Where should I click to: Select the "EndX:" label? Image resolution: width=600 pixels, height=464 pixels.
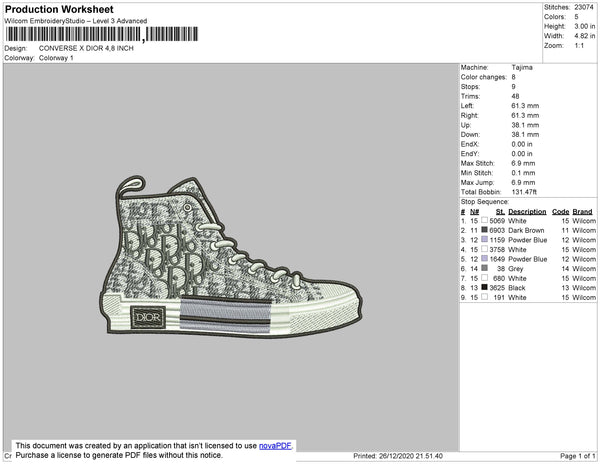(x=470, y=144)
